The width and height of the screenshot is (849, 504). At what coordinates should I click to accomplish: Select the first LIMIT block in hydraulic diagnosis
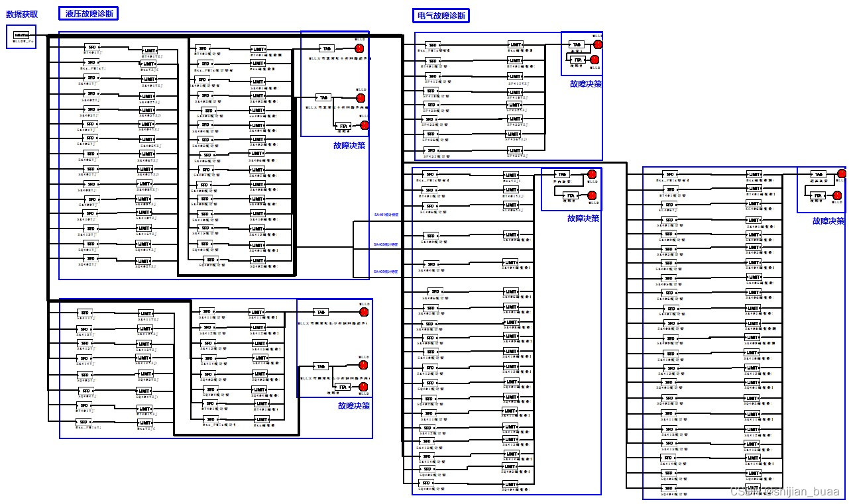(x=150, y=50)
